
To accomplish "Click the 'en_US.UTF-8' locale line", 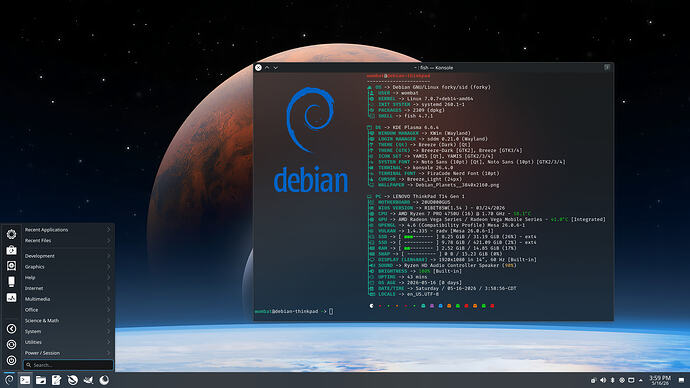I will tap(404, 294).
